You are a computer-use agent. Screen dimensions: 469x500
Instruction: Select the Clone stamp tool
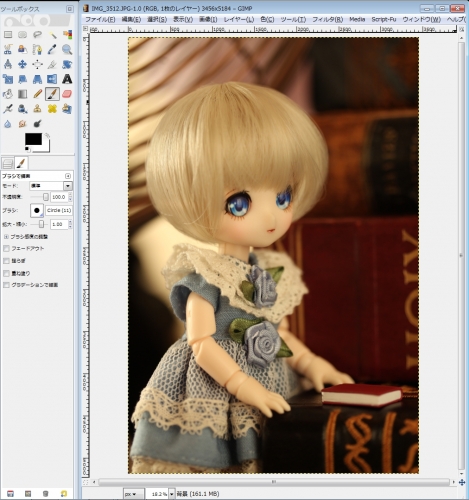[x=37, y=109]
